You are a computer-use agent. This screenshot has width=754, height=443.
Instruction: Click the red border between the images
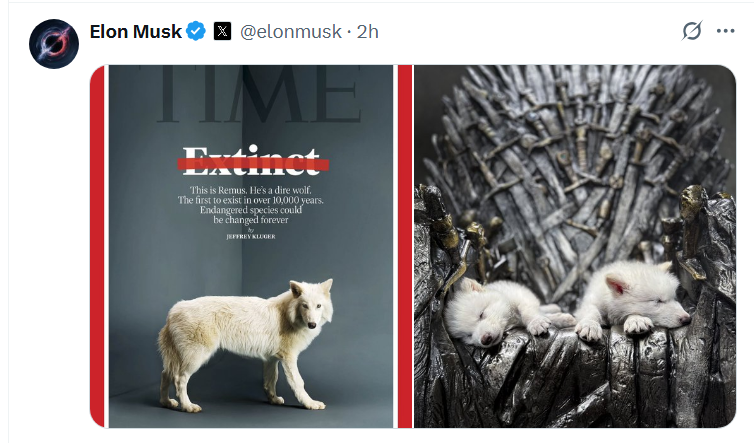(x=405, y=246)
